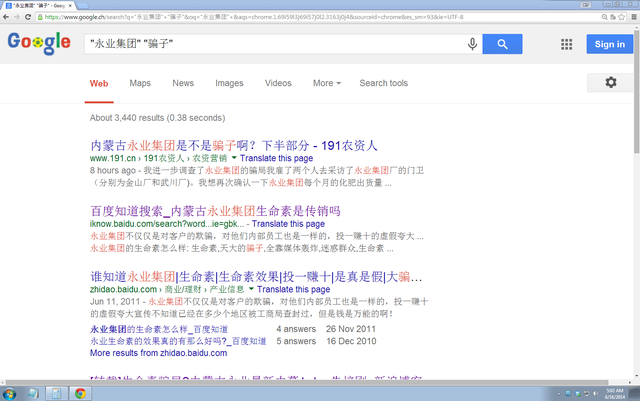Click the vertical scrollbar thumb
The height and width of the screenshot is (401, 640).
pyautogui.click(x=636, y=92)
